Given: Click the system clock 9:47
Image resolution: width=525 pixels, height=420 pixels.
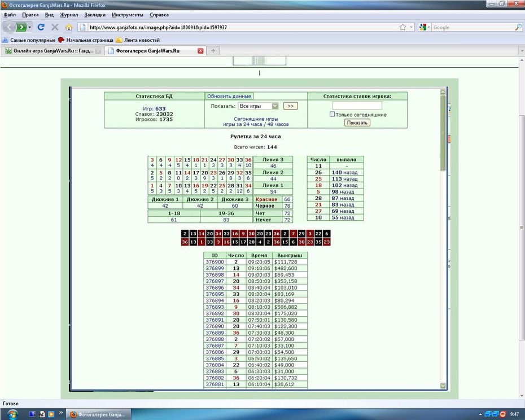Looking at the screenshot, I should pyautogui.click(x=514, y=414).
